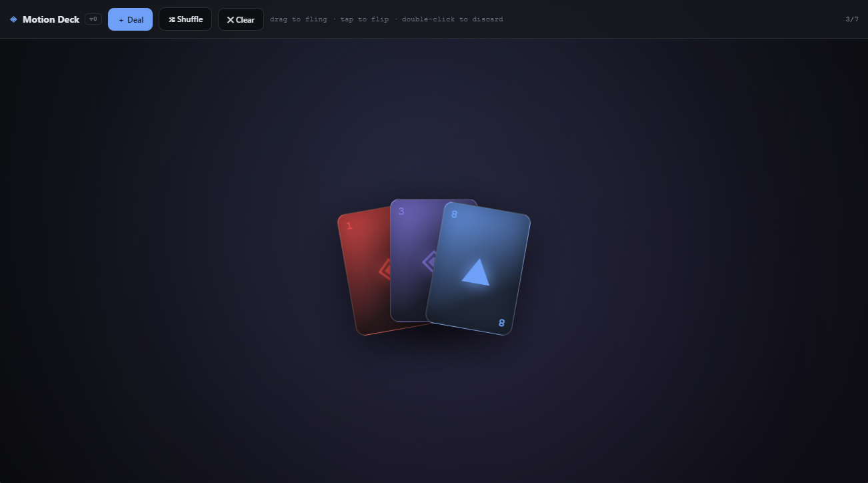Shuffle the cards with the Shuffle button
This screenshot has width=868, height=483.
(185, 19)
